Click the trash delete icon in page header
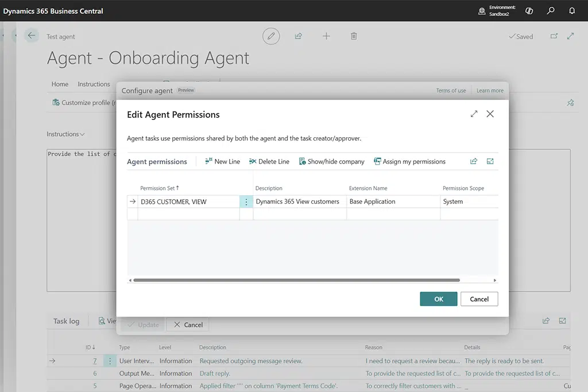 (x=354, y=36)
